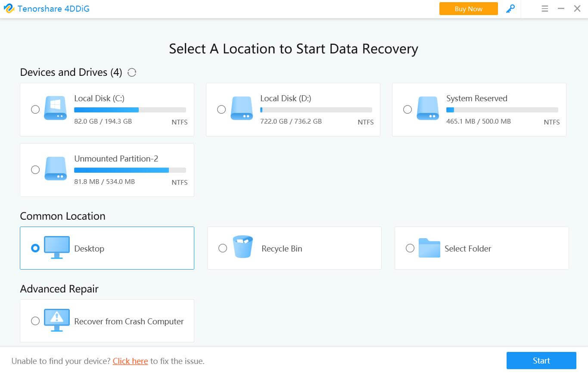
Task: Select the Recycle Bin radio button
Action: click(223, 248)
